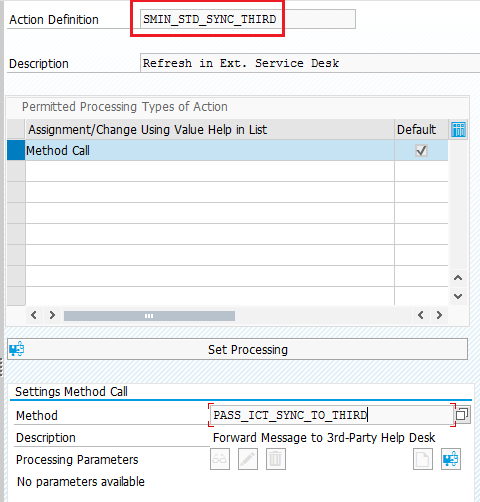Click the left arrow of horizontal scrollbar
This screenshot has height=502, width=480.
[x=34, y=315]
